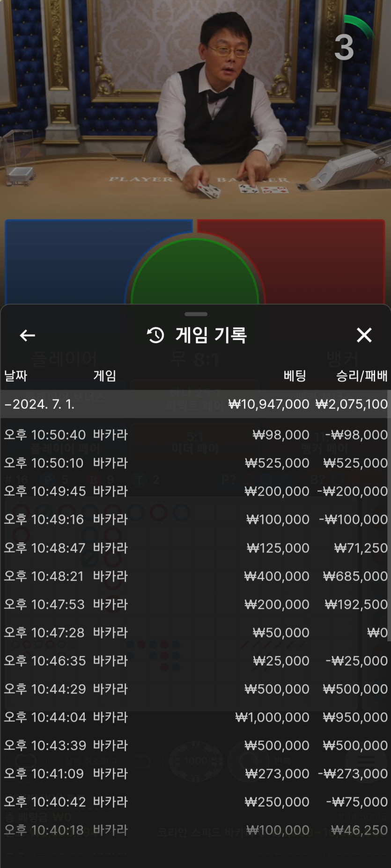Image resolution: width=391 pixels, height=868 pixels.
Task: Close the game history panel
Action: pos(364,335)
